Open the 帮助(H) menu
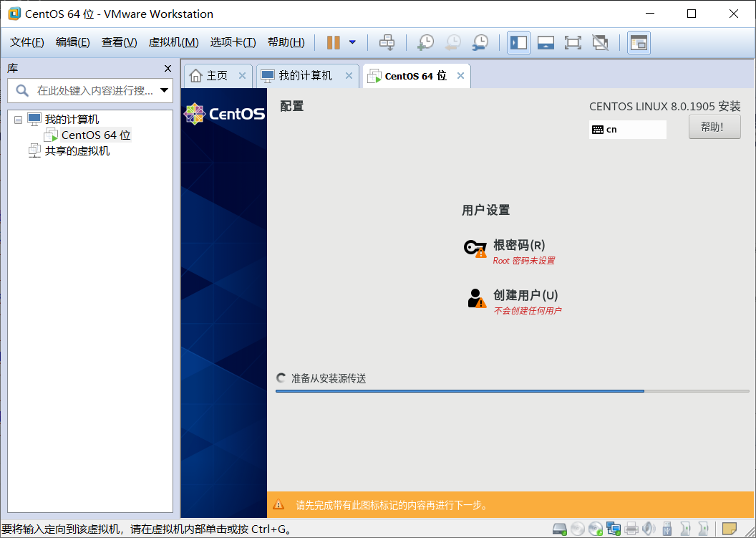 coord(286,42)
